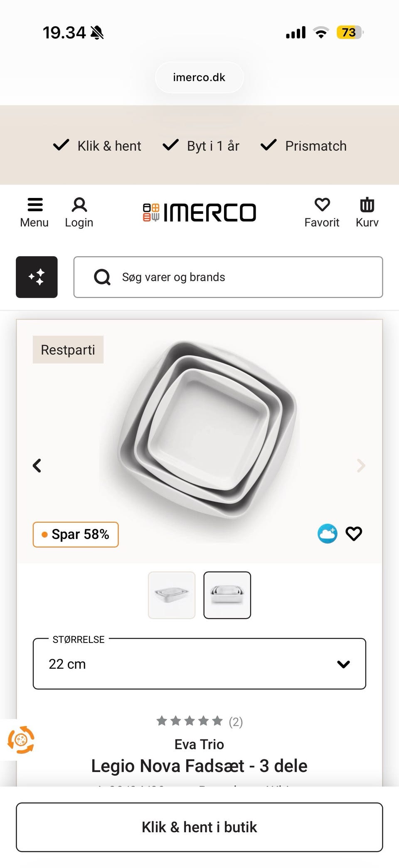The height and width of the screenshot is (868, 399).
Task: Tap the blue cloud icon on product image
Action: coord(328,534)
